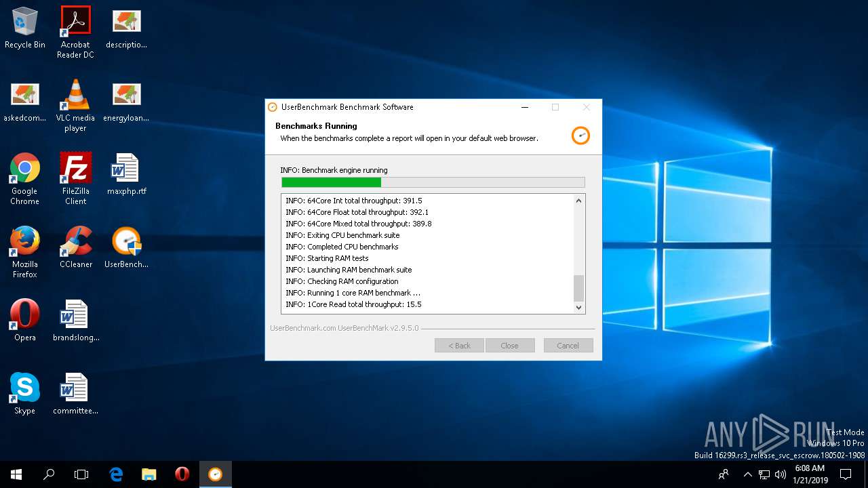
Task: Click the green benchmark progress bar
Action: [433, 182]
